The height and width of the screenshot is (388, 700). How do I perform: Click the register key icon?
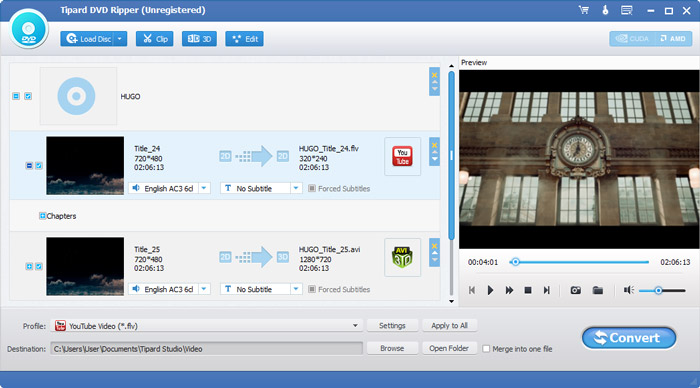(605, 10)
